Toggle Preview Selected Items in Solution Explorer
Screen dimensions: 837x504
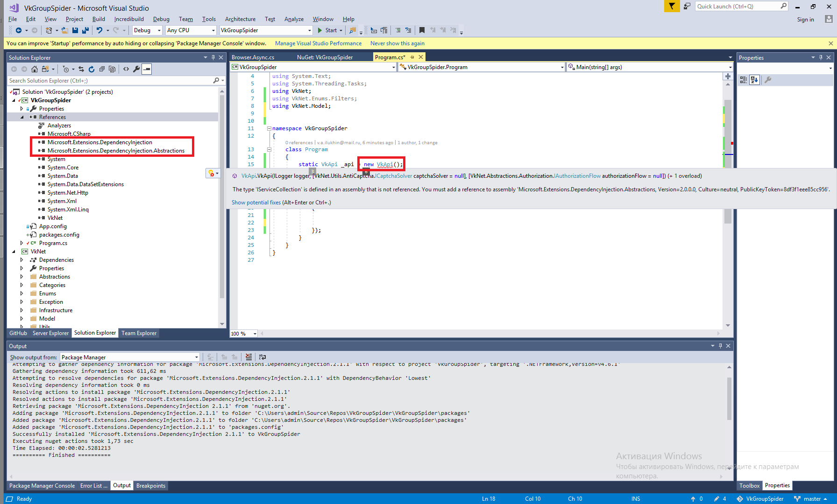(147, 69)
